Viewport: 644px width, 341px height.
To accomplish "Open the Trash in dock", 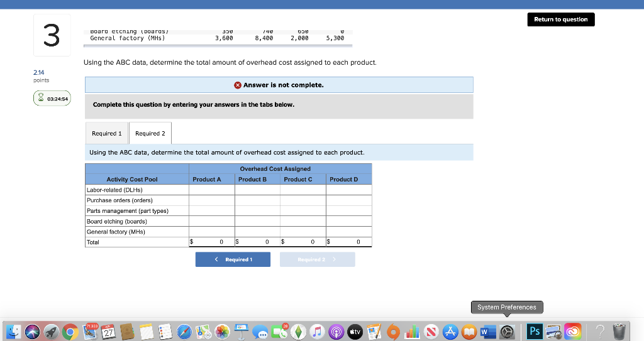I will [x=619, y=332].
